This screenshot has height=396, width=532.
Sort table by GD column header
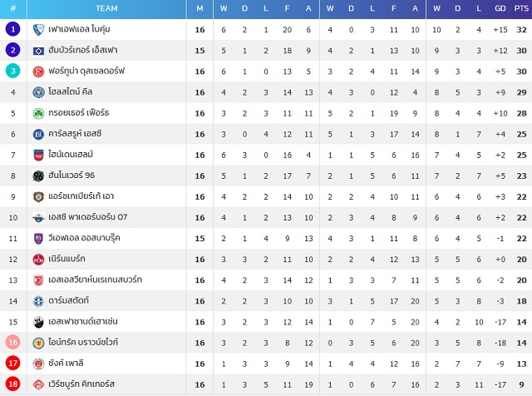[500, 8]
